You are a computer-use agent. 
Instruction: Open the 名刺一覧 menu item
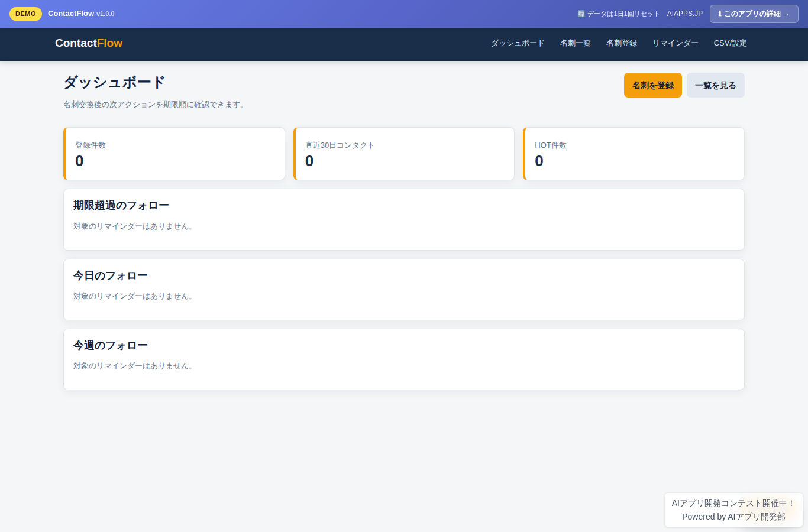[x=576, y=43]
